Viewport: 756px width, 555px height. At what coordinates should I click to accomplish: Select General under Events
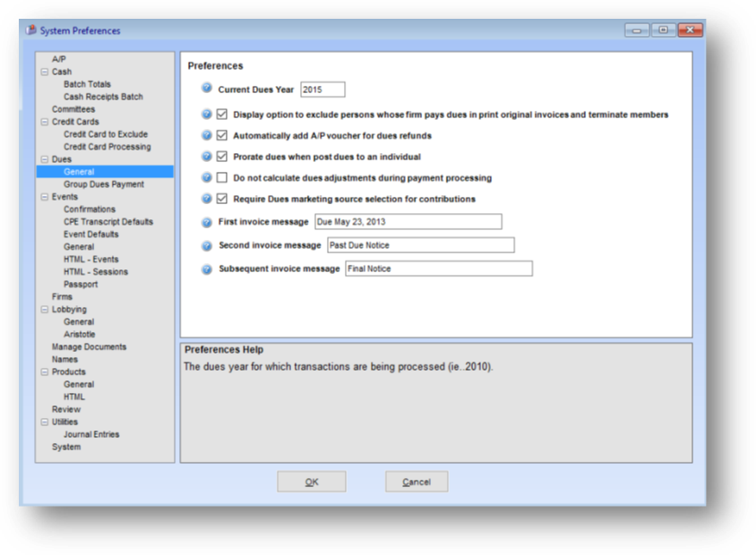click(x=79, y=247)
